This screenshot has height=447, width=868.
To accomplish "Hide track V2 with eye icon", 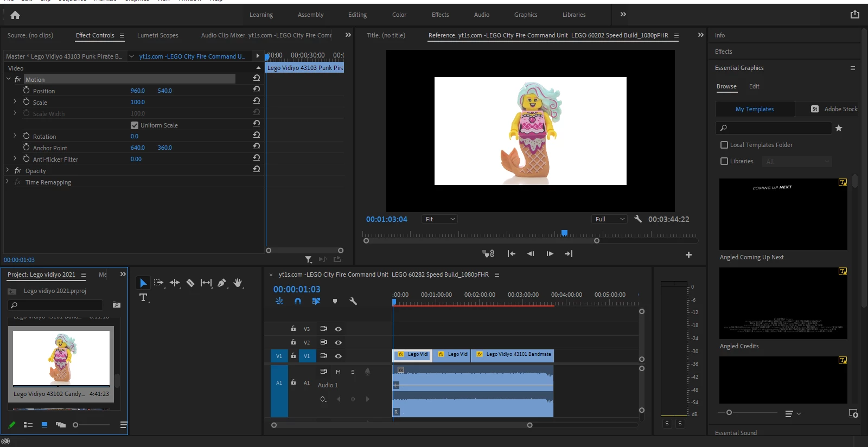I will pos(338,342).
